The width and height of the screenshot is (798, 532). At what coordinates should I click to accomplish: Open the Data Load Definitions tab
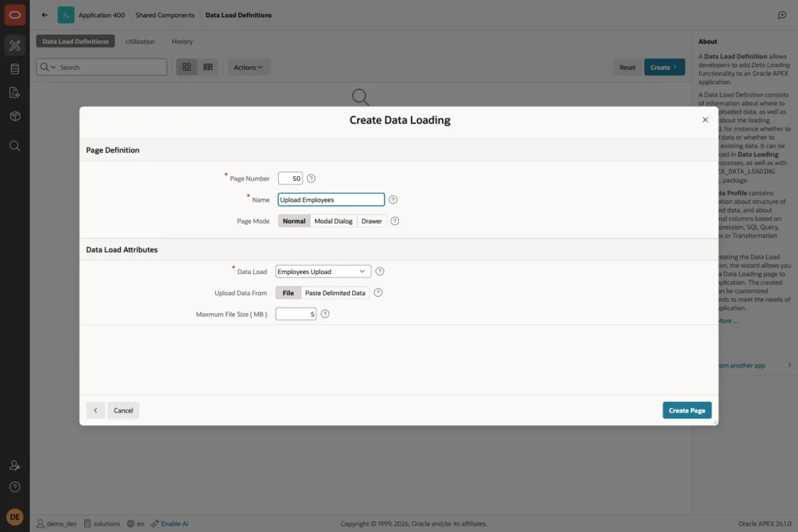[x=76, y=41]
